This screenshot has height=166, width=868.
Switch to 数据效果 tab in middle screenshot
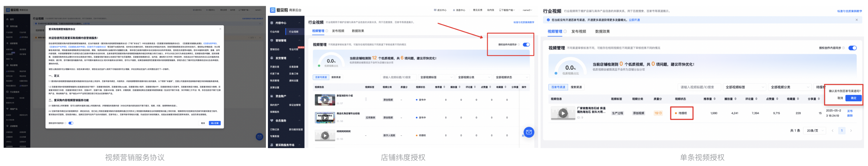pyautogui.click(x=358, y=31)
